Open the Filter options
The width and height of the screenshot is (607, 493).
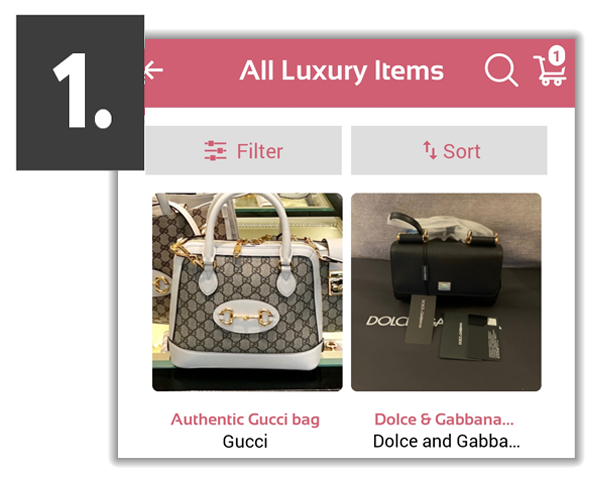[x=243, y=151]
